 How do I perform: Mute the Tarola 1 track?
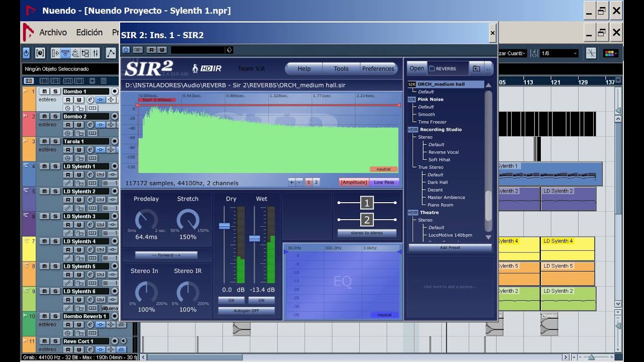pyautogui.click(x=44, y=141)
